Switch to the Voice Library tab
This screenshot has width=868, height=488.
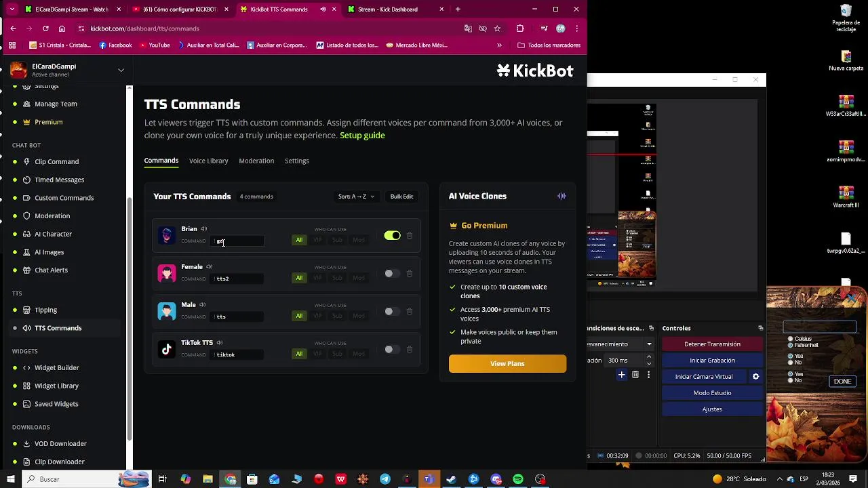click(208, 161)
